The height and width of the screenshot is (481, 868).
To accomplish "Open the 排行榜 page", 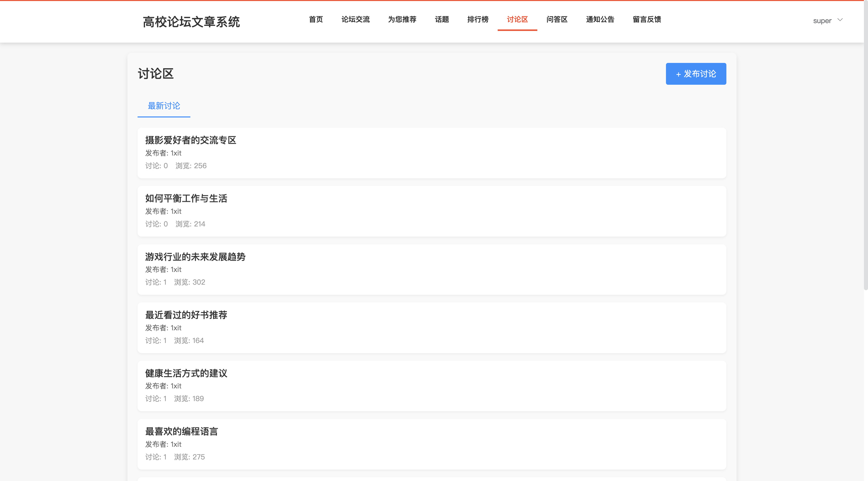I will pyautogui.click(x=477, y=20).
